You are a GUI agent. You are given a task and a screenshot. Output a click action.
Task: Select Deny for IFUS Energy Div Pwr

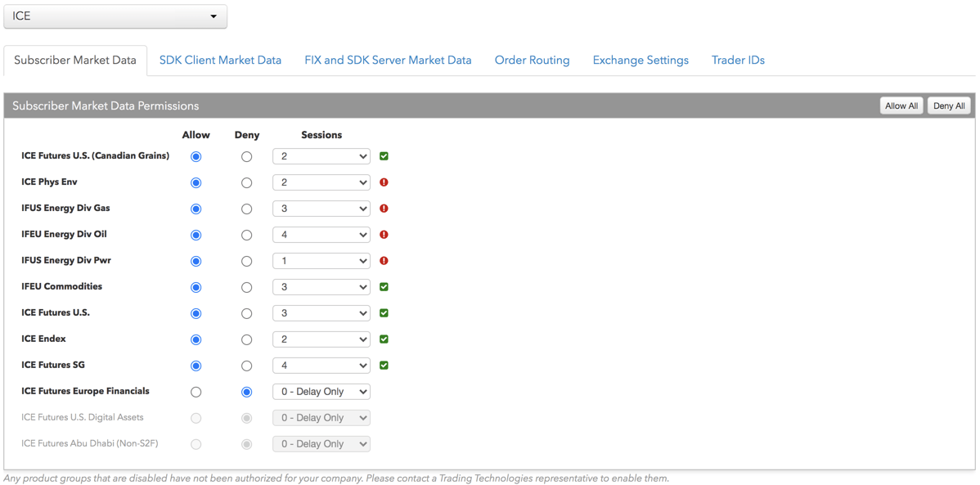247,261
